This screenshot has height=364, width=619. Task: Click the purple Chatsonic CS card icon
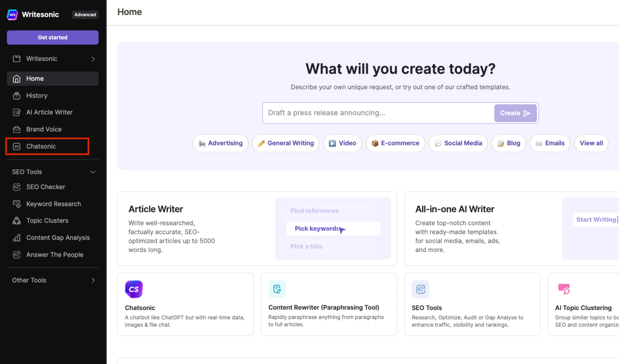pos(134,289)
